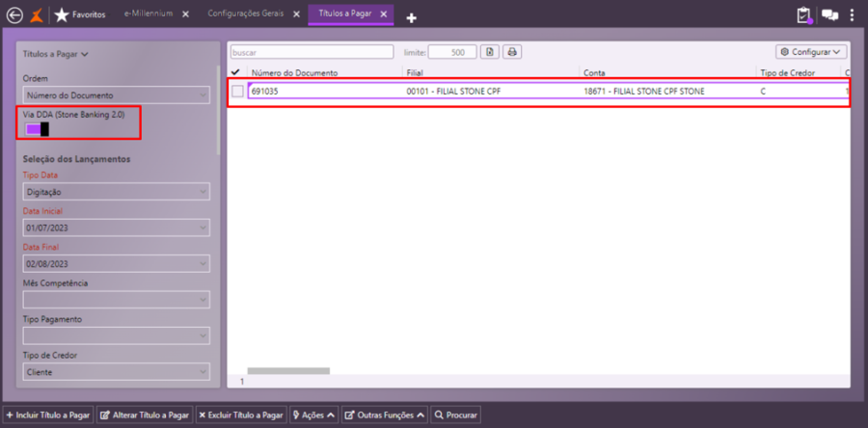Open the Configurar dropdown
This screenshot has width=868, height=428.
[x=811, y=52]
